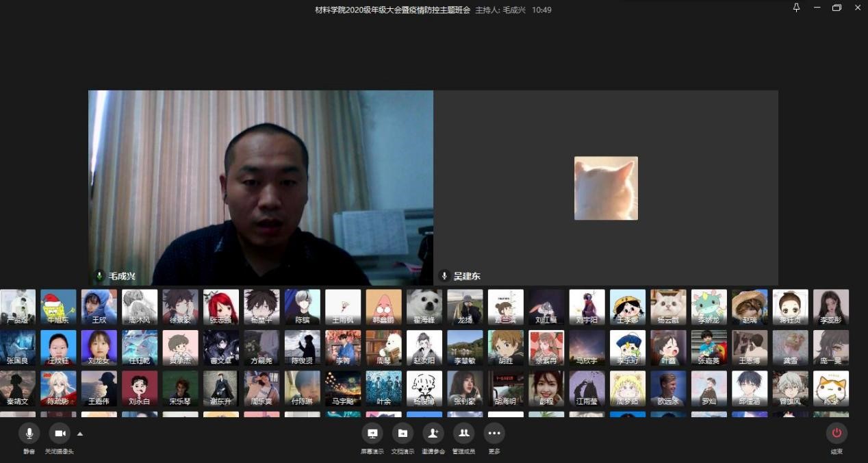Mute the microphone with 静音 button
868x463 pixels.
(29, 434)
